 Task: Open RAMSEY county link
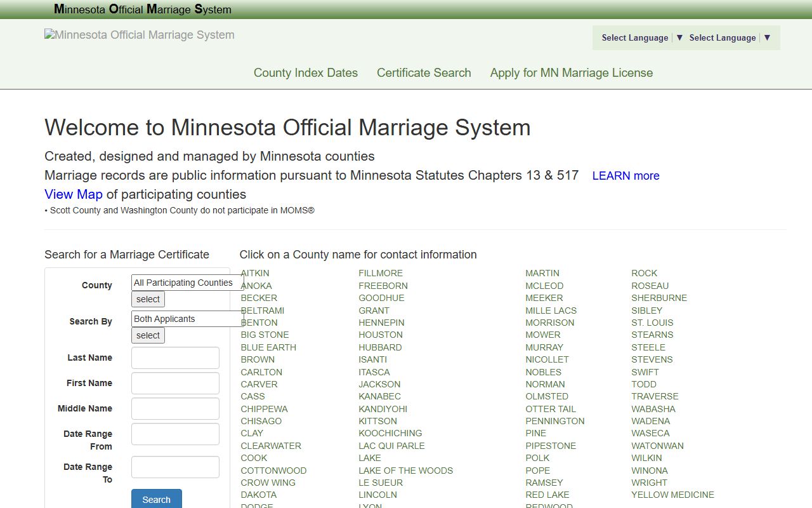click(x=544, y=483)
